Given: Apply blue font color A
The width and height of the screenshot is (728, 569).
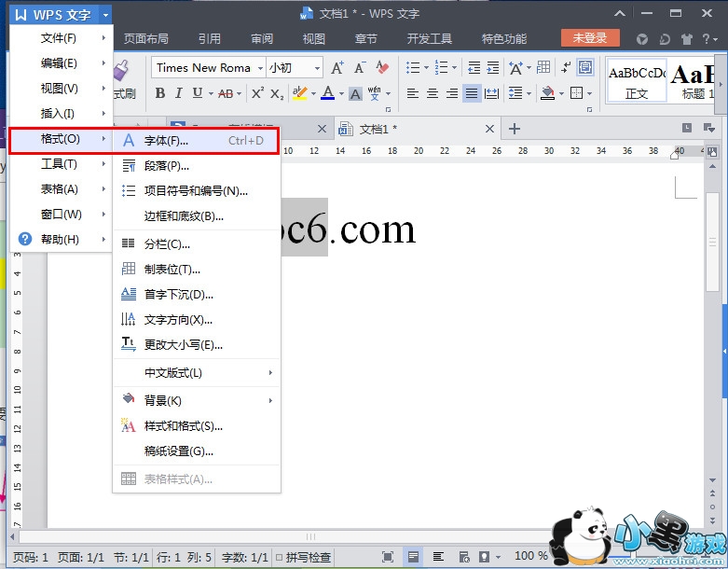Looking at the screenshot, I should pos(328,93).
